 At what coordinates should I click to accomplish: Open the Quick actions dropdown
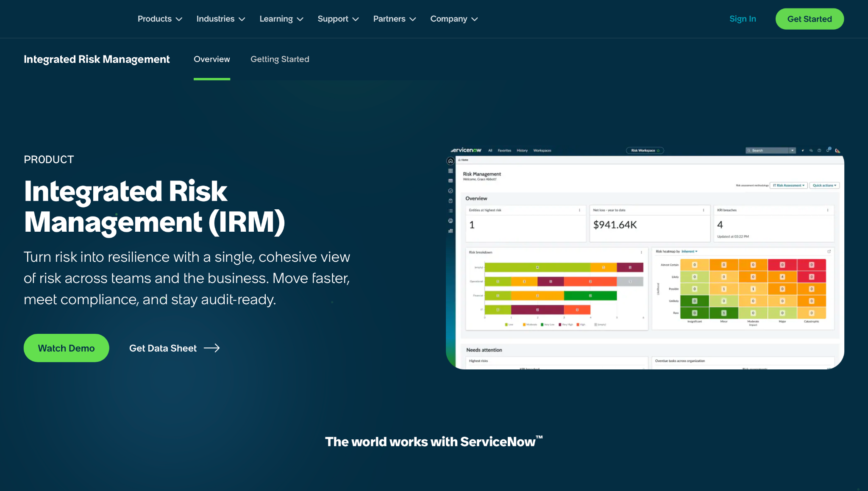click(x=824, y=185)
